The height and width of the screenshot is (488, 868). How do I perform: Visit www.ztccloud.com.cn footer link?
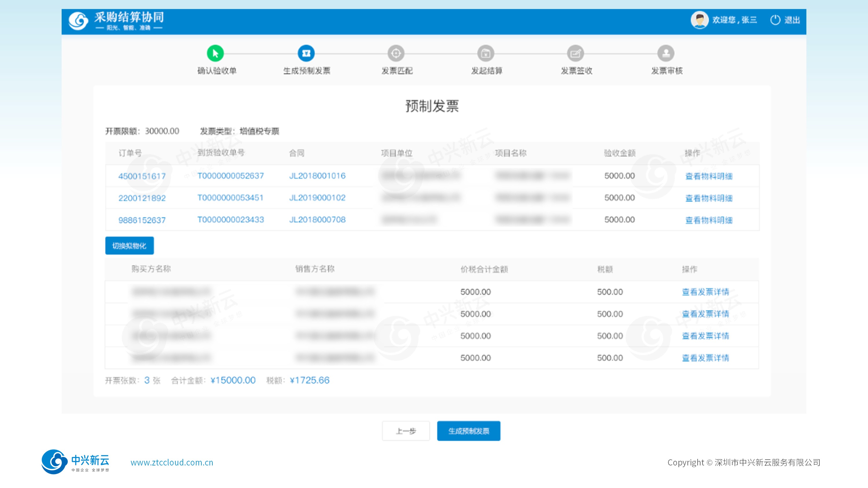click(172, 463)
